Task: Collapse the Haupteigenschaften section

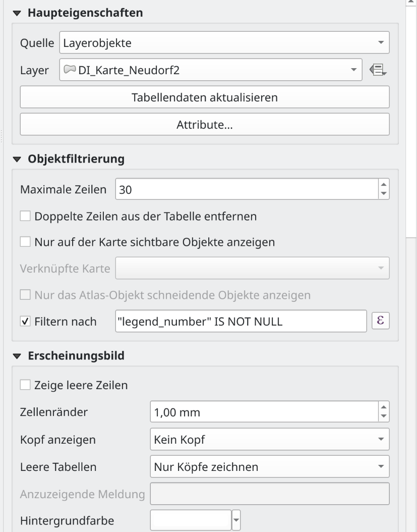Action: 19,14
